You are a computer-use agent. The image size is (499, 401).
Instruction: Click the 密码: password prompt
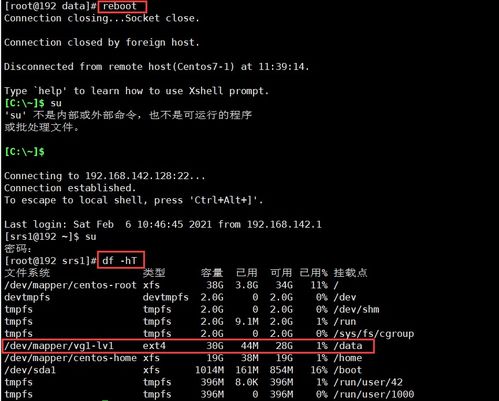(18, 249)
